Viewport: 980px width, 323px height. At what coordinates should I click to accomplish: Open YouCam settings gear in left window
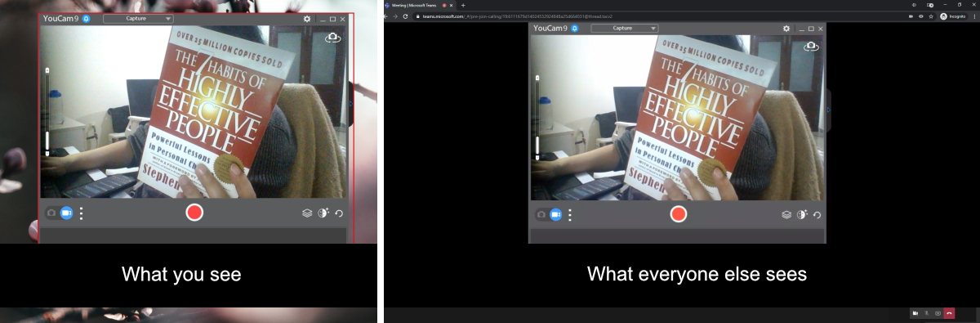pos(307,18)
